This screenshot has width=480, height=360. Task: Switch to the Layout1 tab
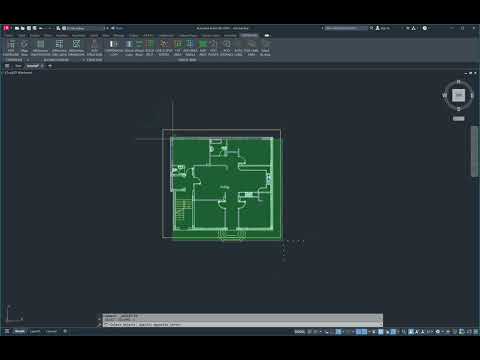(35, 331)
